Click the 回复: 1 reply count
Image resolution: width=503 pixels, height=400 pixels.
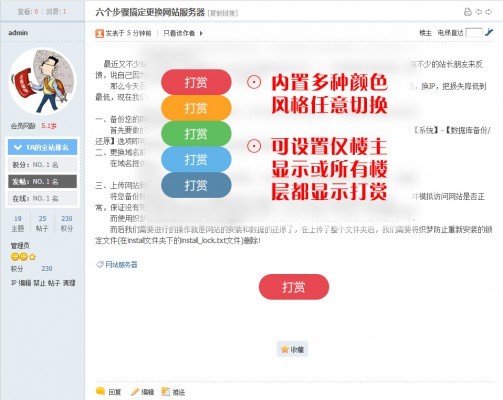click(56, 12)
